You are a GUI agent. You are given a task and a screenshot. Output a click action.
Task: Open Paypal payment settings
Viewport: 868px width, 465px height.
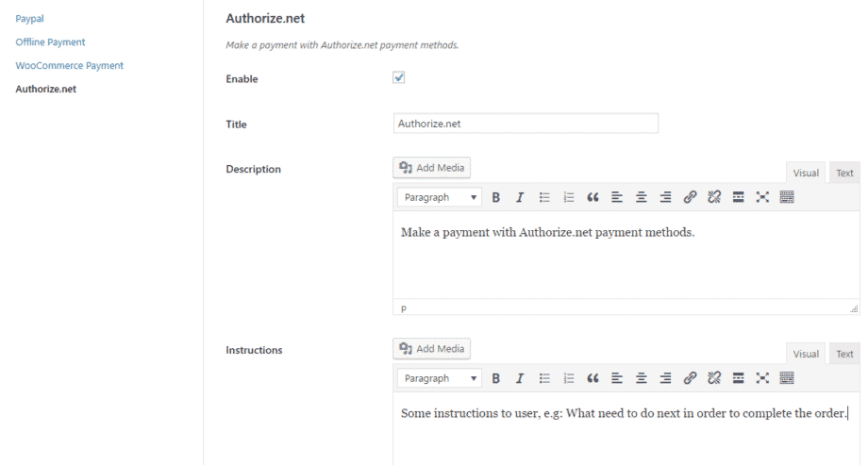(x=30, y=18)
